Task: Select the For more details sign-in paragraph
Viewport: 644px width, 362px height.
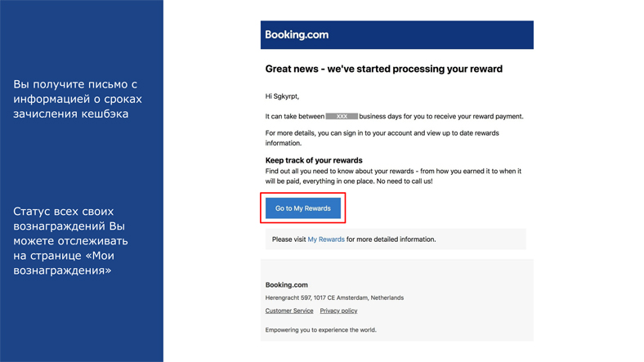Action: [x=382, y=138]
